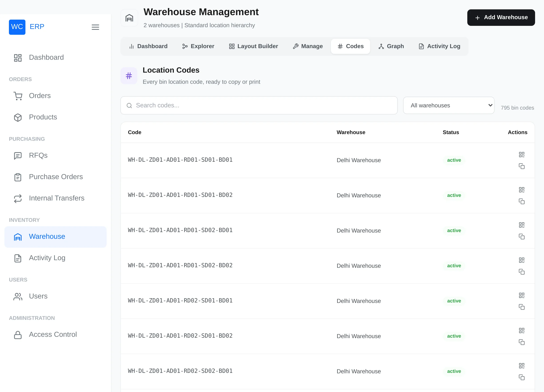Viewport: 544px width, 392px height.
Task: Show QR code for WH-DL-ZD01-AD01-RD01-SD02-BD02
Action: 521,260
